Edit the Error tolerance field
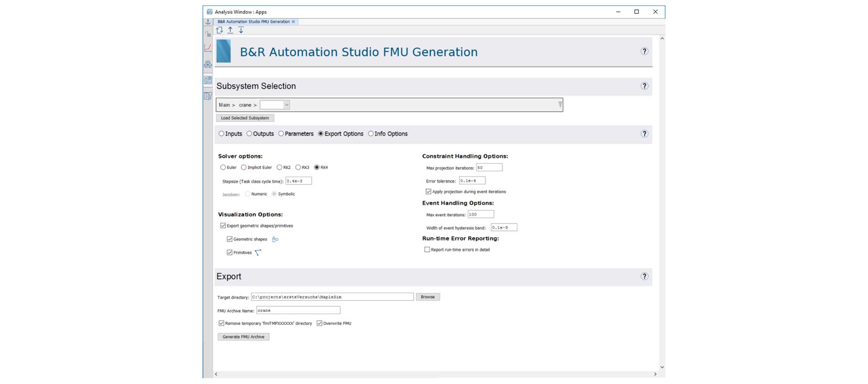This screenshot has height=384, width=868. (472, 181)
